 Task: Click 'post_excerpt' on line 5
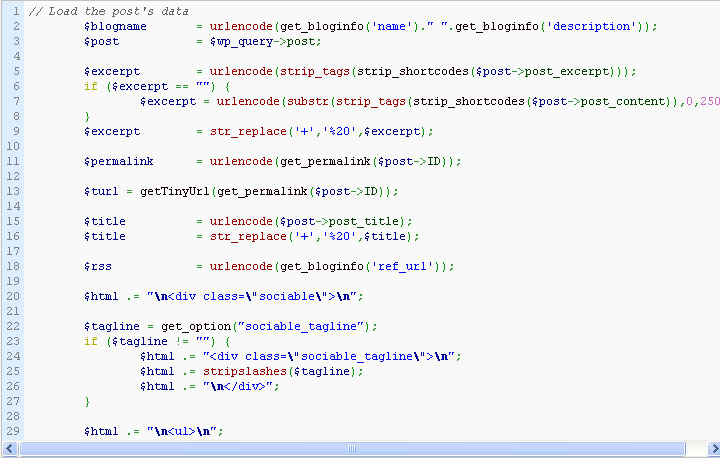tap(567, 72)
